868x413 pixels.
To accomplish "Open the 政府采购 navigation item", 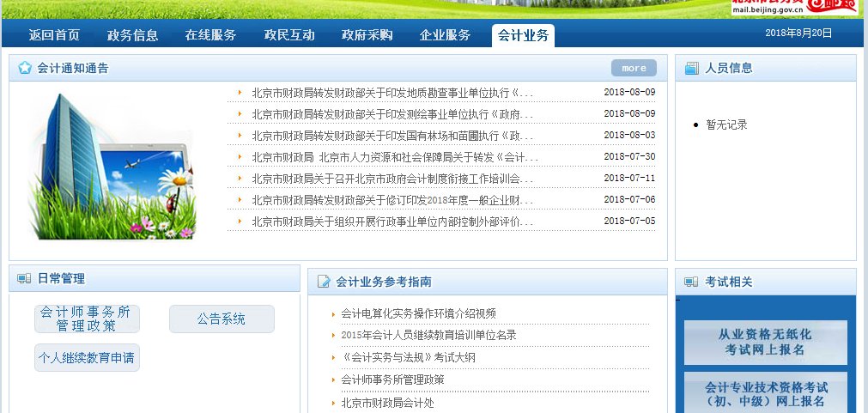I will point(367,35).
